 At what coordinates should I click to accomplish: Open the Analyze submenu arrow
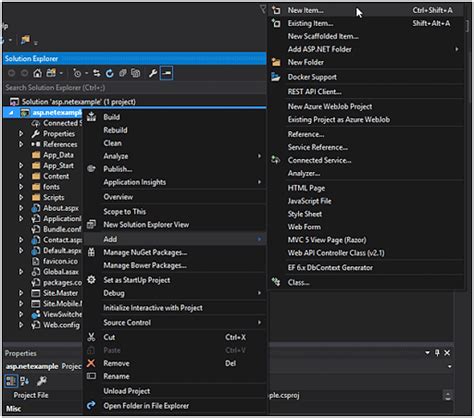point(259,156)
